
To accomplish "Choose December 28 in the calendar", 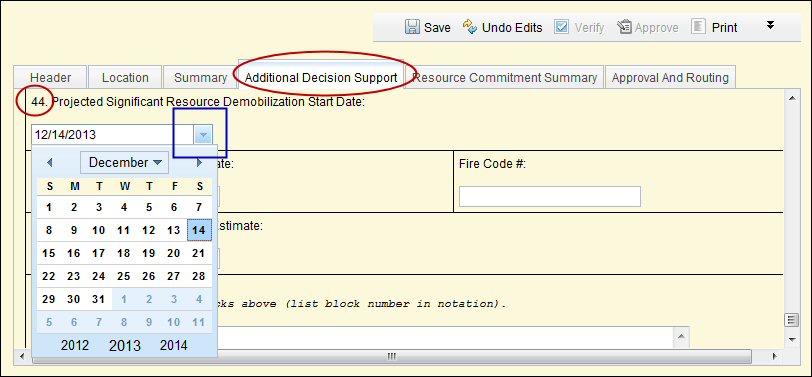I will tap(199, 276).
